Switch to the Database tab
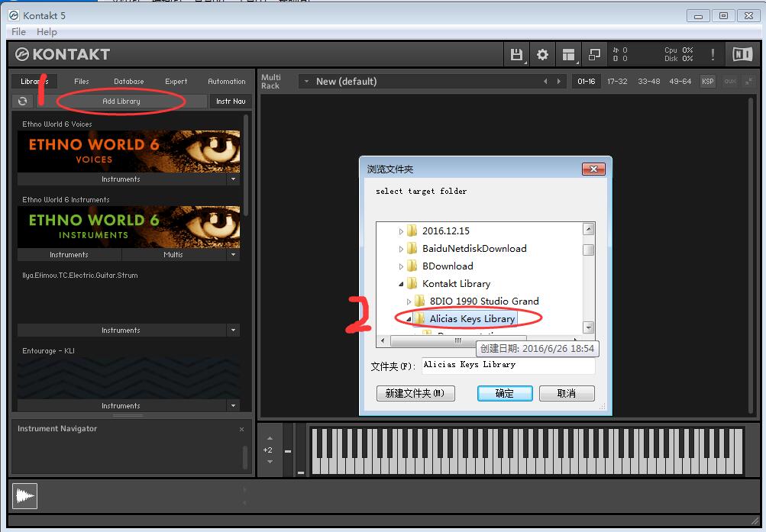Viewport: 766px width, 532px height. [129, 82]
